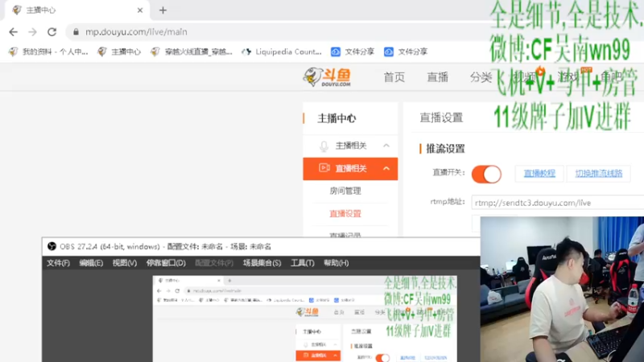This screenshot has height=362, width=644.
Task: Click the 切换推流线路 link
Action: [598, 173]
